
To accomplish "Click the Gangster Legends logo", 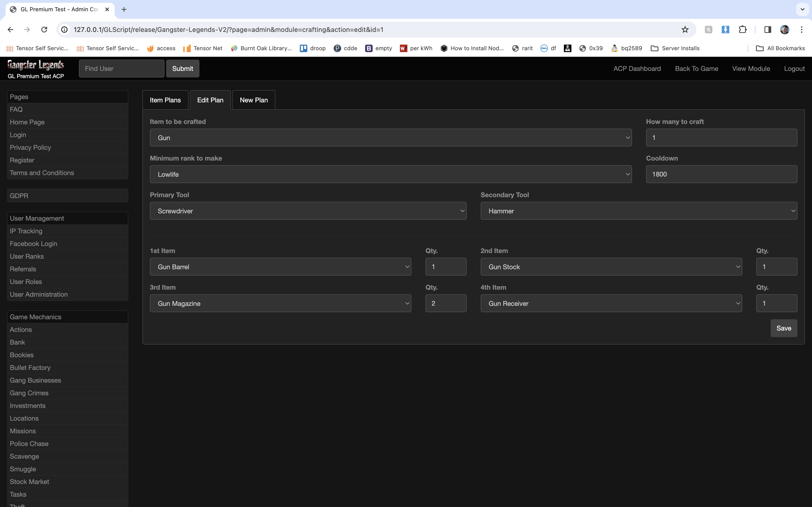I will [x=36, y=65].
